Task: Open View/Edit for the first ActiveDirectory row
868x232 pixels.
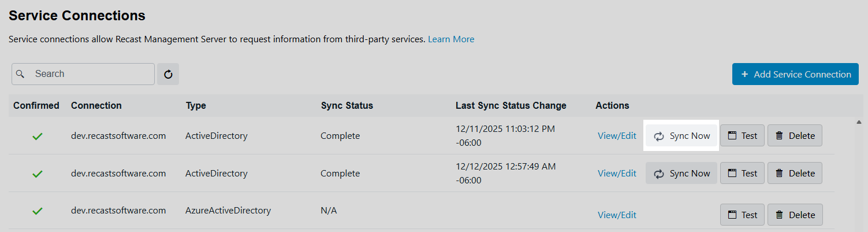Action: (x=617, y=136)
